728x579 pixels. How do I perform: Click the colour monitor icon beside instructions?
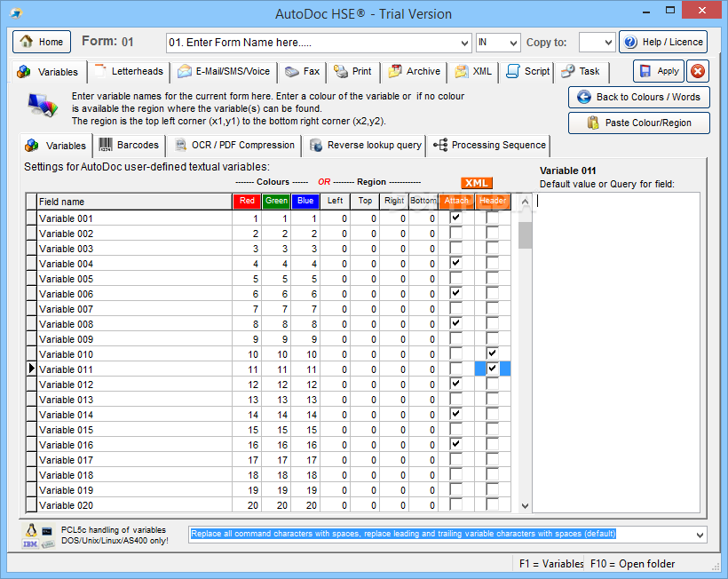click(43, 105)
